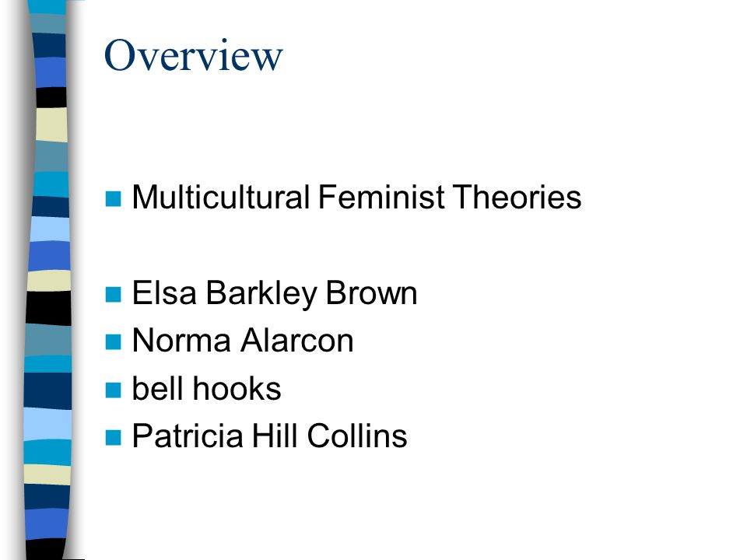Screen dimensions: 747x560
Task: Click bullet square beside Norma Alarcon
Action: [114, 342]
